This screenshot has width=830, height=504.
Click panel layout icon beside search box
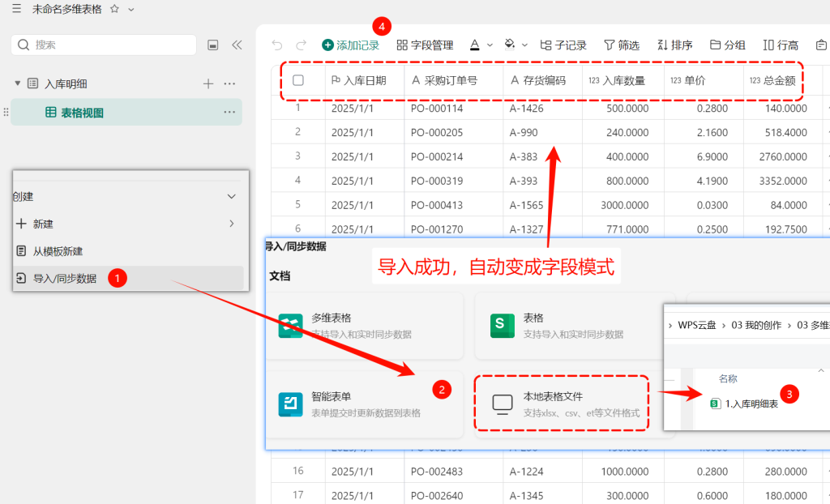pyautogui.click(x=213, y=45)
